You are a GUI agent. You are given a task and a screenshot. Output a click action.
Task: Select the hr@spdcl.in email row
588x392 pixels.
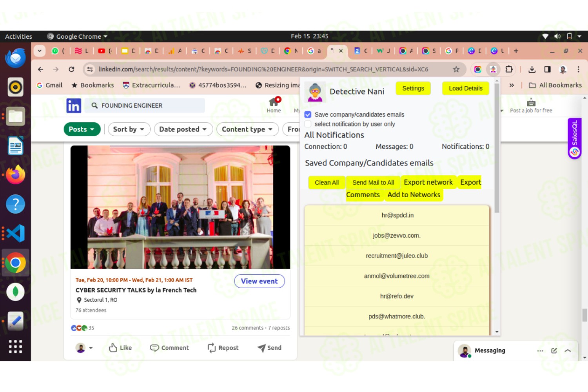pos(397,215)
